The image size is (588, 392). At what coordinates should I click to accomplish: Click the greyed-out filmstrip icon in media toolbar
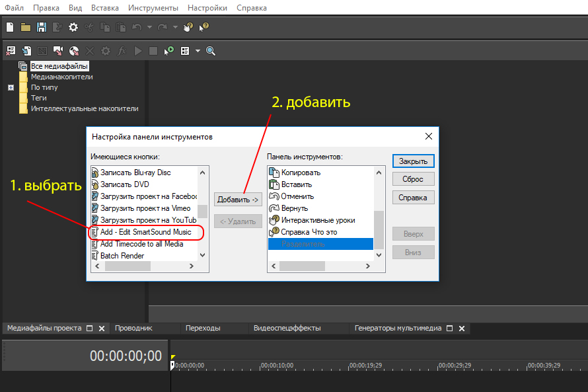42,51
